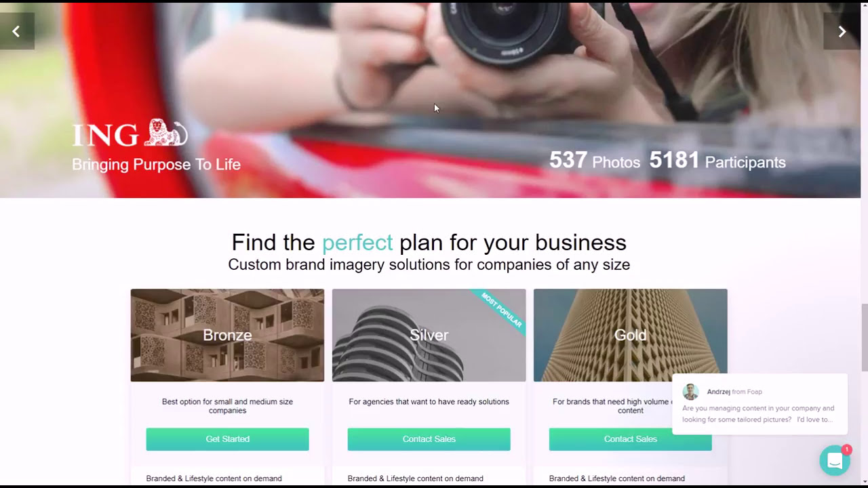Screen dimensions: 868x488
Task: Select the Bronze plan image
Action: pyautogui.click(x=227, y=335)
